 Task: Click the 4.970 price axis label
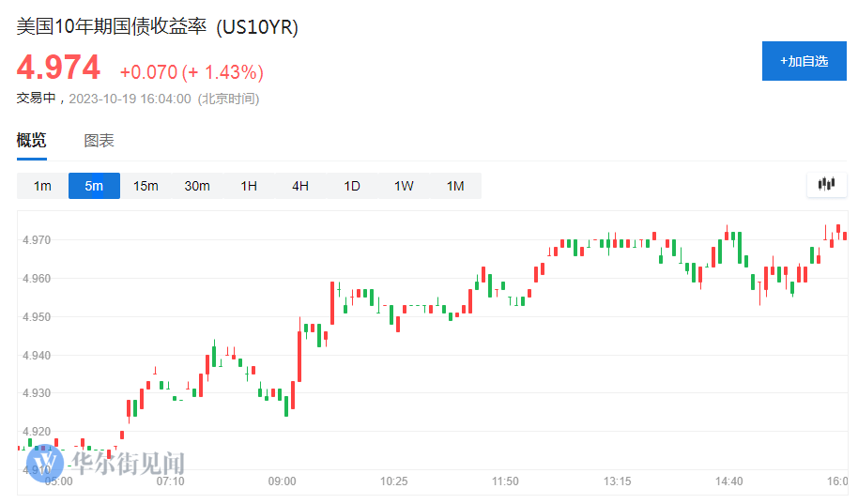38,240
